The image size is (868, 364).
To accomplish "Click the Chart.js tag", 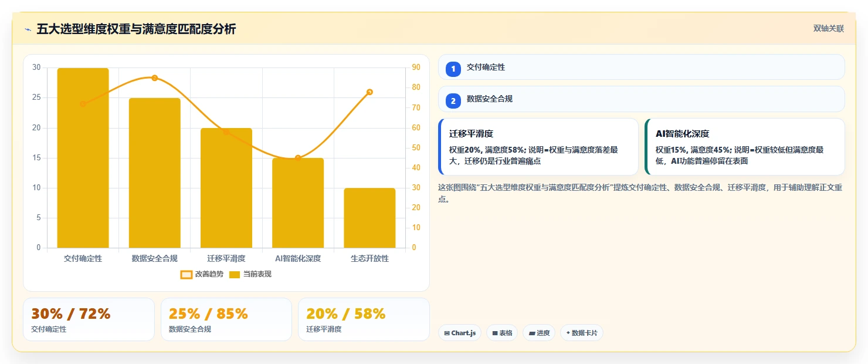I will (460, 333).
